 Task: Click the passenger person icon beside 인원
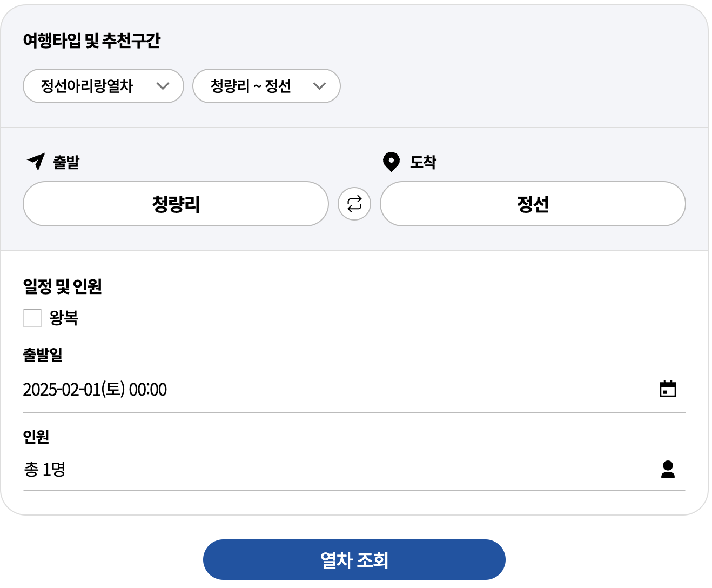668,470
